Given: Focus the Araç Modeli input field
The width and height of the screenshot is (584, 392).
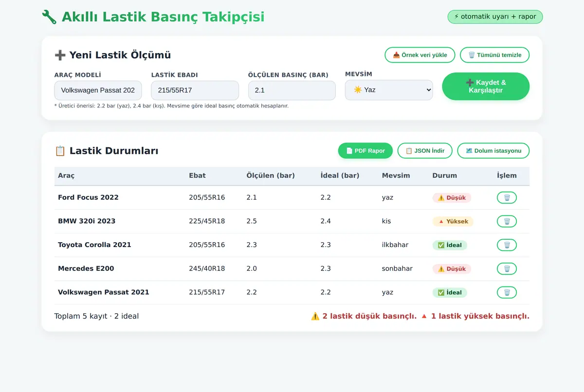Looking at the screenshot, I should pyautogui.click(x=98, y=90).
